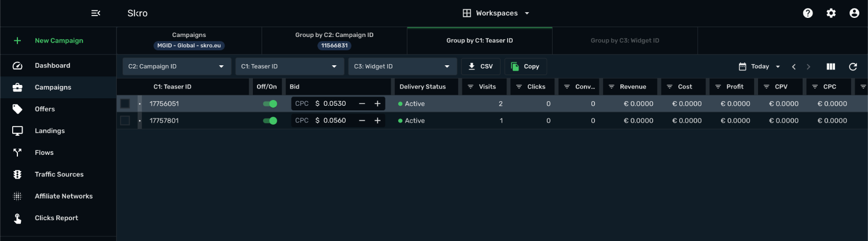Download report with CSV button
The height and width of the screenshot is (241, 868).
tap(481, 66)
